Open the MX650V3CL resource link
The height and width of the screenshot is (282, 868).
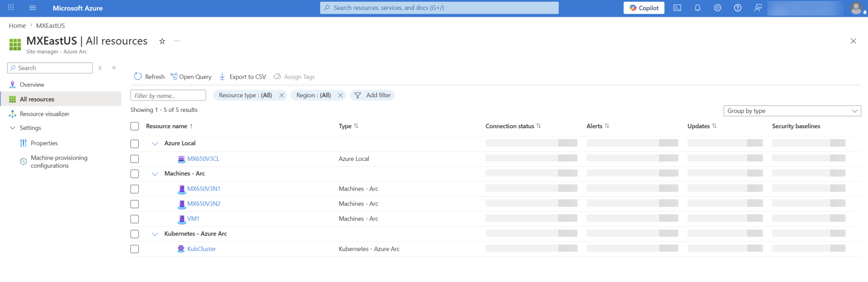coord(203,159)
